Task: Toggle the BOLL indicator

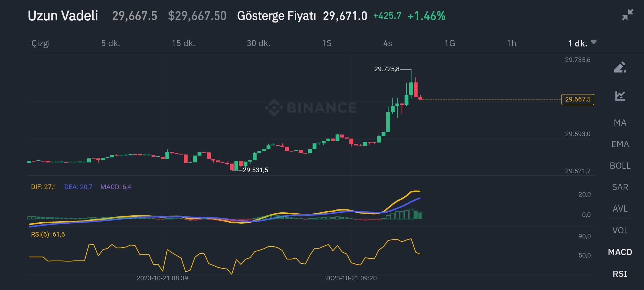Action: point(620,166)
